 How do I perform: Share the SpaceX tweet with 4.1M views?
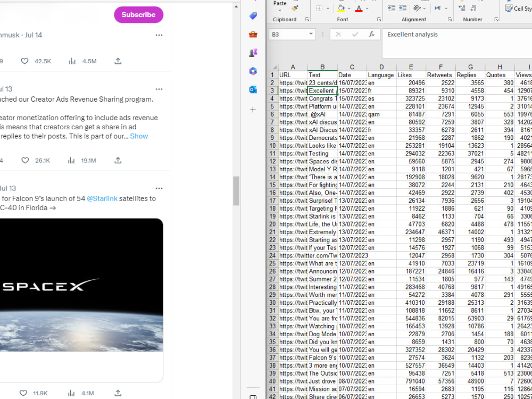[118, 393]
